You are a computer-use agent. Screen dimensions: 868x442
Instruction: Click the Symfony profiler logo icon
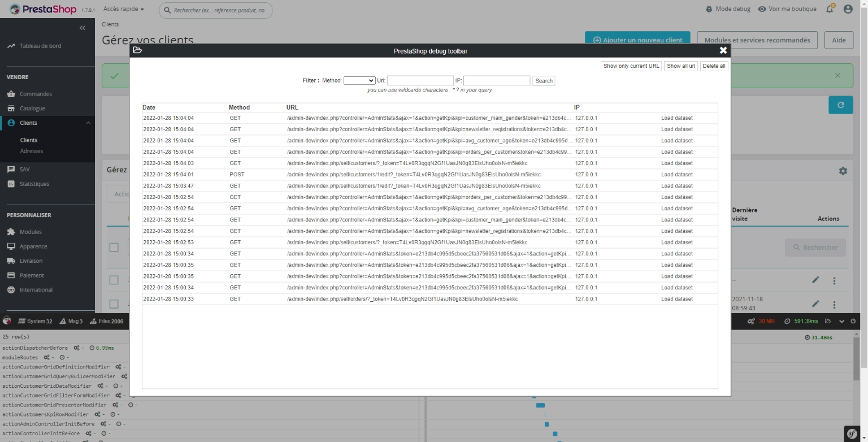click(852, 433)
